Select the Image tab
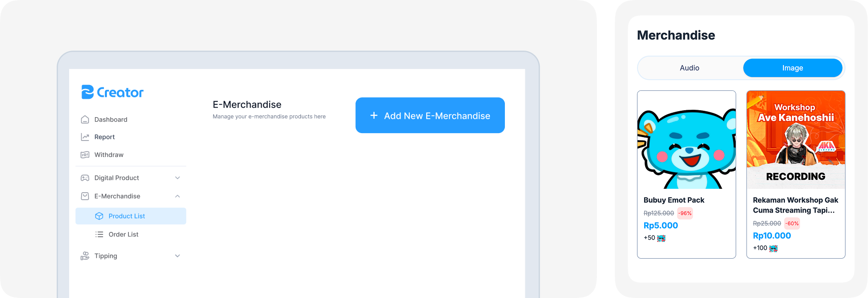 [x=792, y=68]
